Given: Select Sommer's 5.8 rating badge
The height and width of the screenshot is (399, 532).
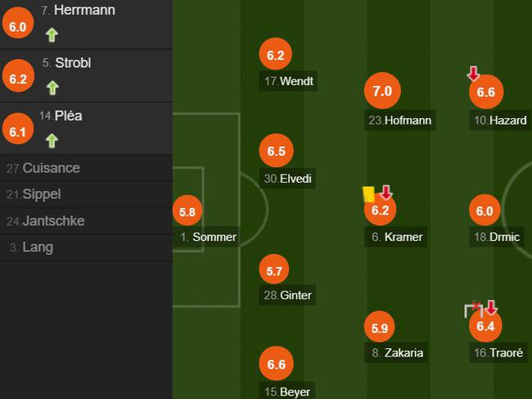Looking at the screenshot, I should pyautogui.click(x=187, y=212).
